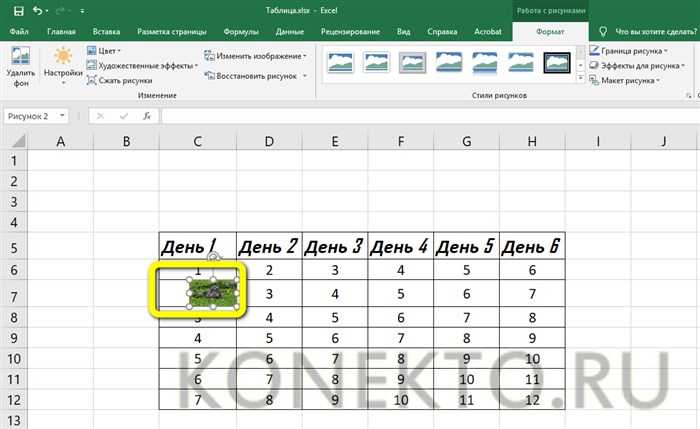This screenshot has height=429, width=700.
Task: Open Художественные эффекты dropdown
Action: pos(142,66)
